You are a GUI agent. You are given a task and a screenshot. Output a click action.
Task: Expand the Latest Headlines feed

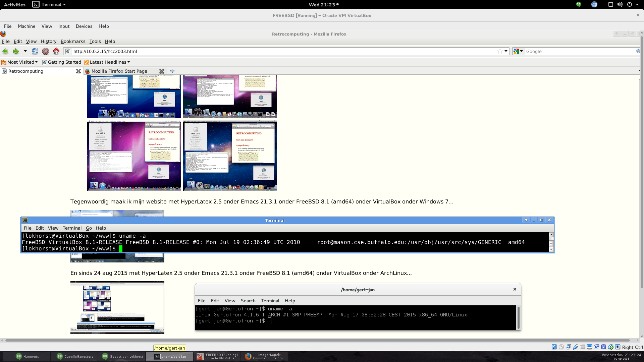tap(107, 62)
